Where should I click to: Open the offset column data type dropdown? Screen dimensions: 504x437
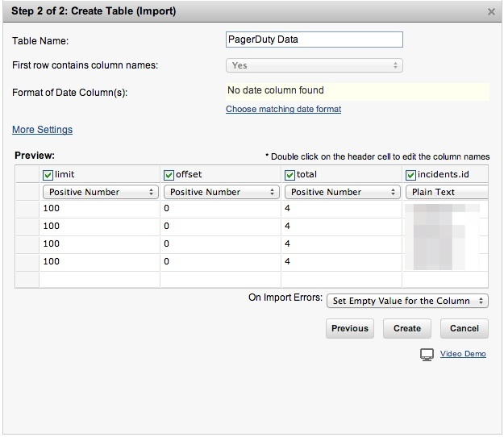[220, 192]
